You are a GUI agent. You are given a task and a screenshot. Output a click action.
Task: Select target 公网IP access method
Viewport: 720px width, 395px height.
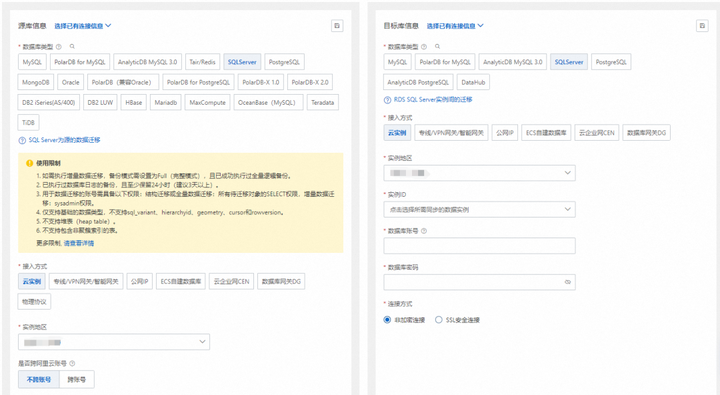[505, 133]
